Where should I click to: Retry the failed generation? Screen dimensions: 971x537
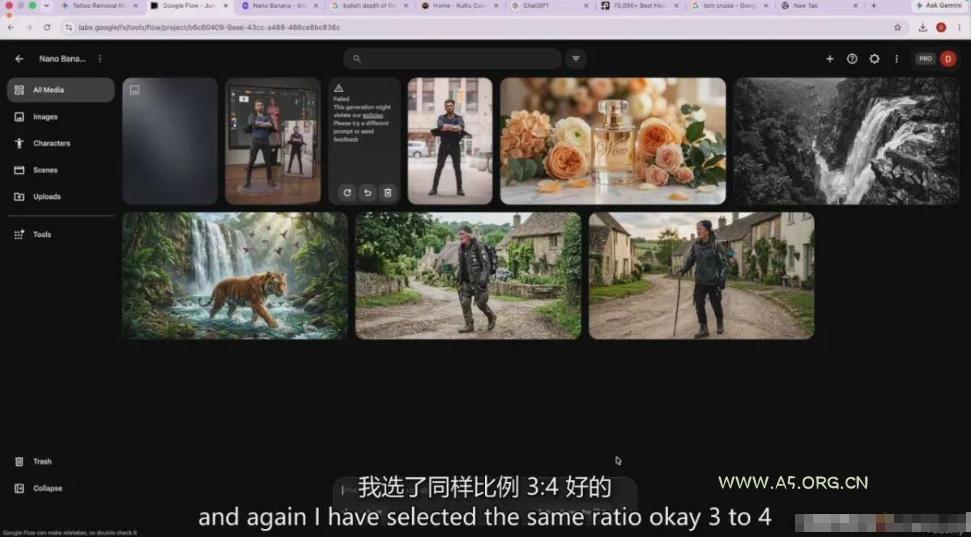pyautogui.click(x=347, y=193)
